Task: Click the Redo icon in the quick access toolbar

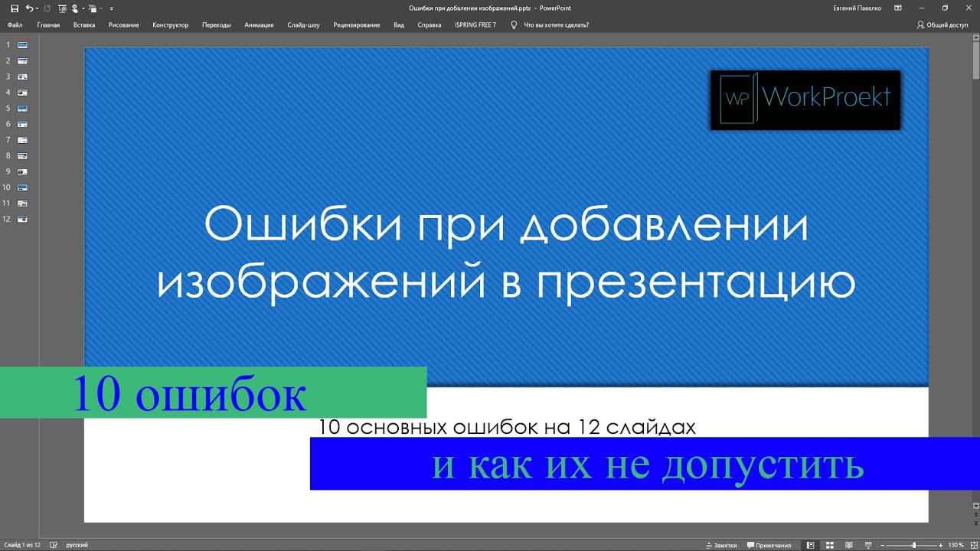Action: click(x=47, y=8)
